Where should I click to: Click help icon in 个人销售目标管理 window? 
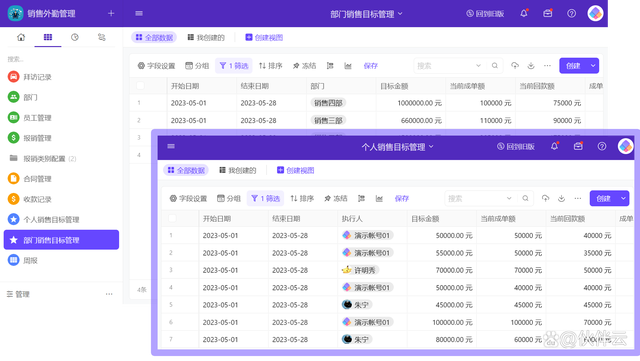pyautogui.click(x=602, y=146)
